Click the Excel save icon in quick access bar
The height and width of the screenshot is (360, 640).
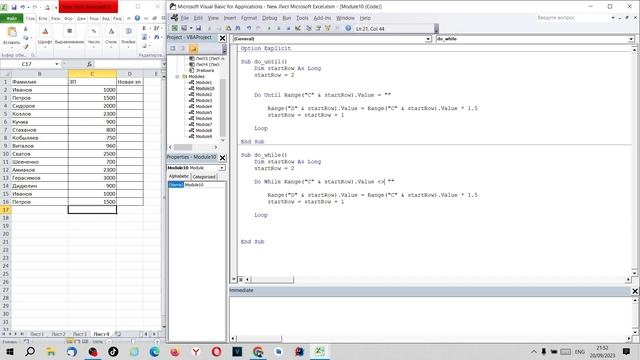[13, 7]
